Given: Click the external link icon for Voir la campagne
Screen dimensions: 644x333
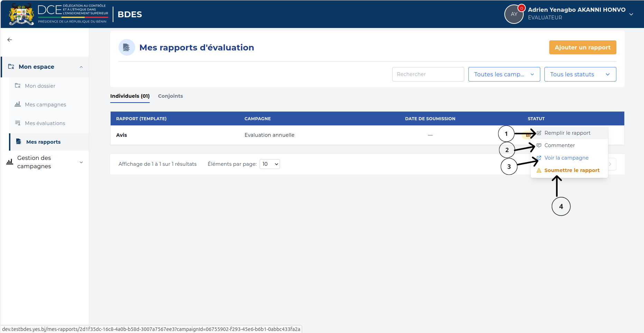Looking at the screenshot, I should click(x=539, y=158).
